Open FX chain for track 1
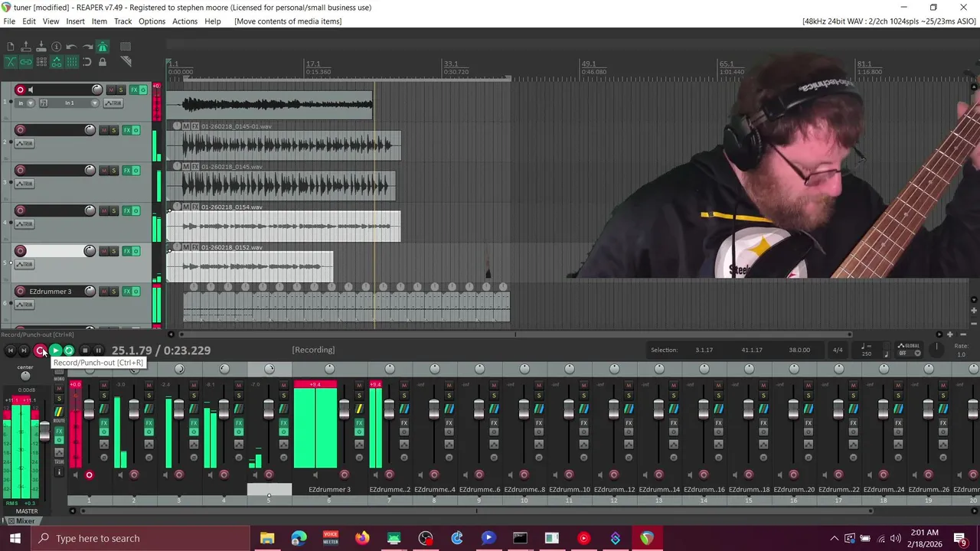980x551 pixels. 134,90
